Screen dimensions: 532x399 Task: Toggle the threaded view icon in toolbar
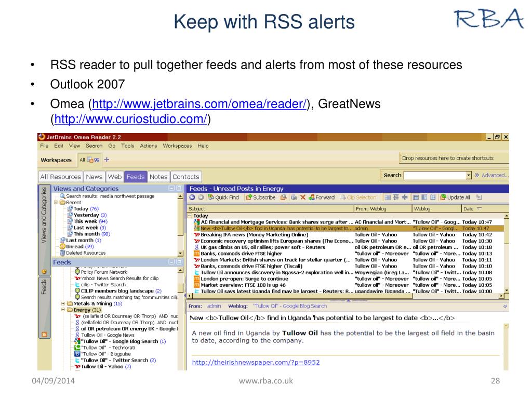point(395,197)
